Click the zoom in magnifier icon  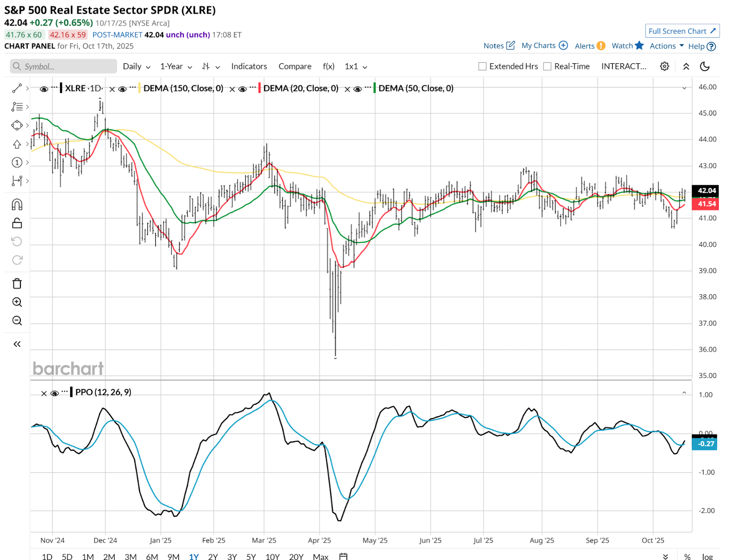pyautogui.click(x=17, y=302)
